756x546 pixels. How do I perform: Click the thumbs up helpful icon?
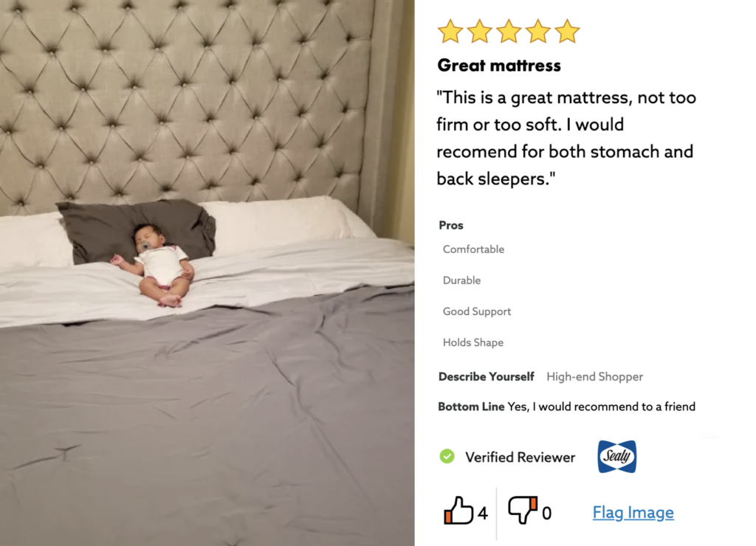pyautogui.click(x=458, y=511)
